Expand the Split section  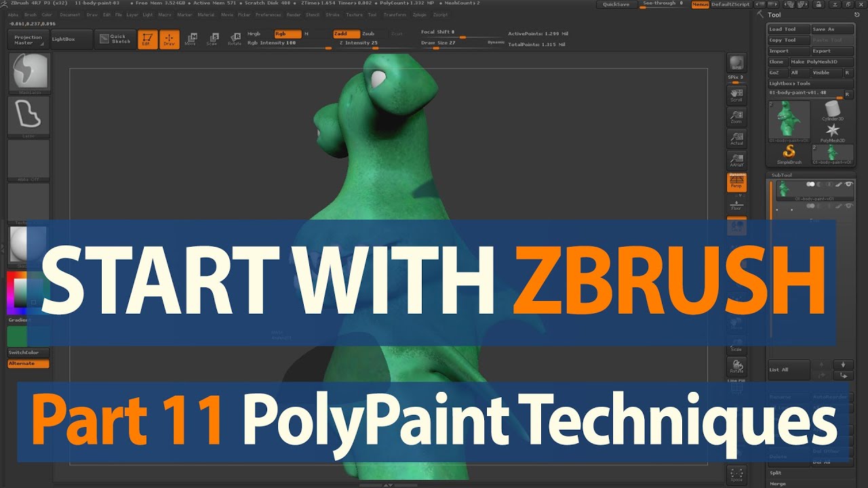[775, 473]
